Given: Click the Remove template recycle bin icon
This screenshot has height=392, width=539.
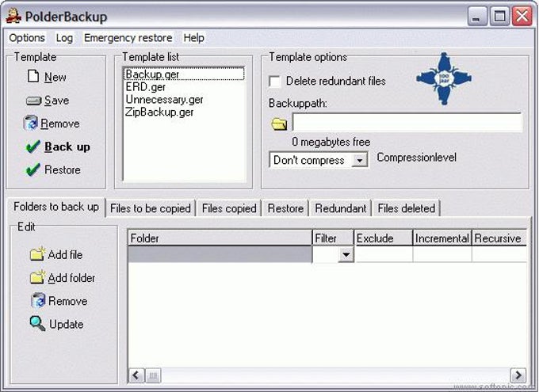Looking at the screenshot, I should pyautogui.click(x=30, y=123).
